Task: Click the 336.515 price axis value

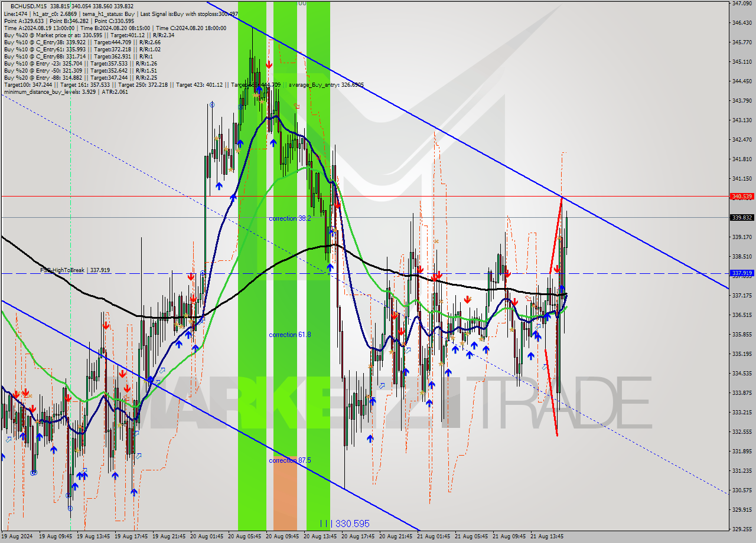Action: click(741, 315)
